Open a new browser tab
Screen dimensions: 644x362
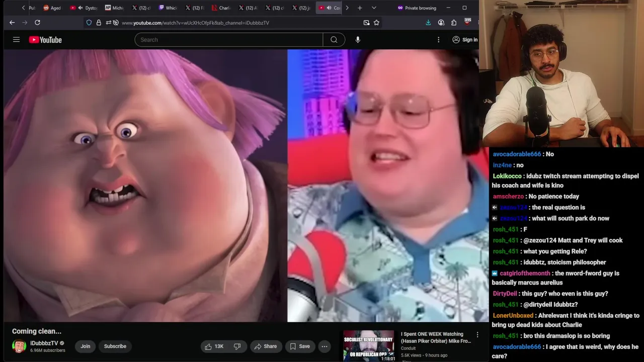tap(360, 8)
